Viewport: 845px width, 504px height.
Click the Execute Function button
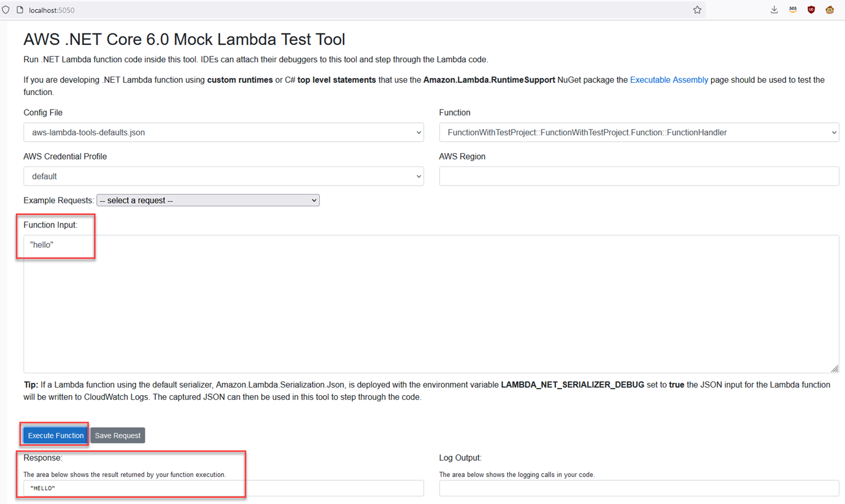tap(55, 435)
